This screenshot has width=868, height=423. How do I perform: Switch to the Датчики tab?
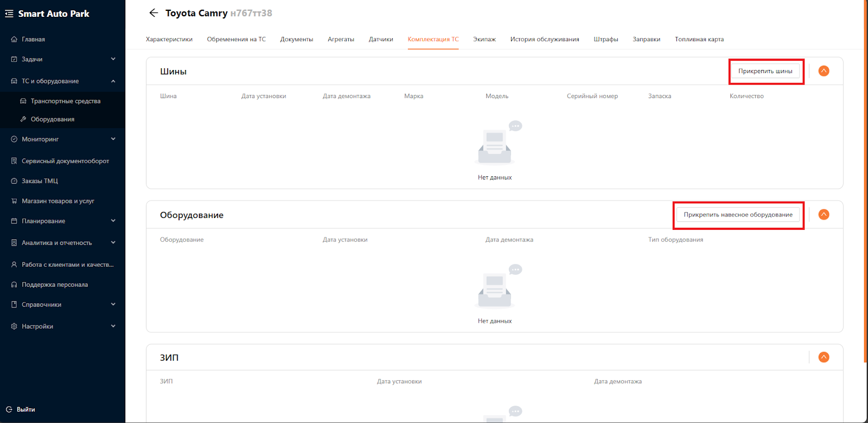coord(381,39)
